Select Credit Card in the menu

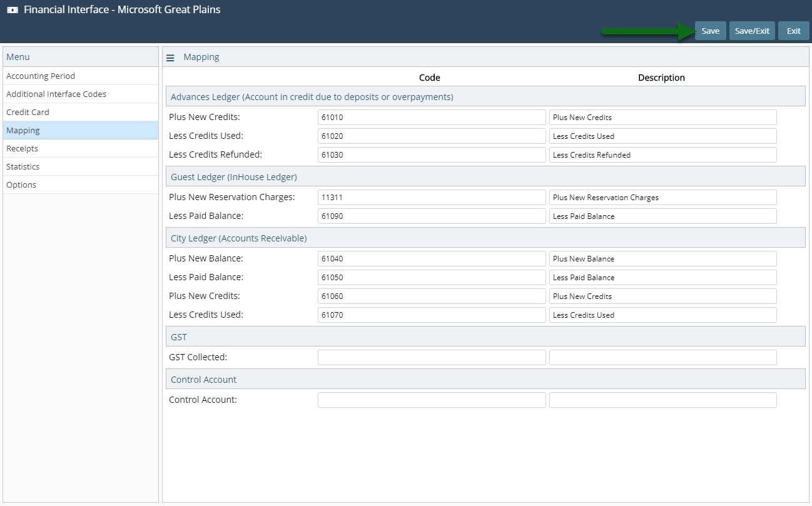[81, 112]
